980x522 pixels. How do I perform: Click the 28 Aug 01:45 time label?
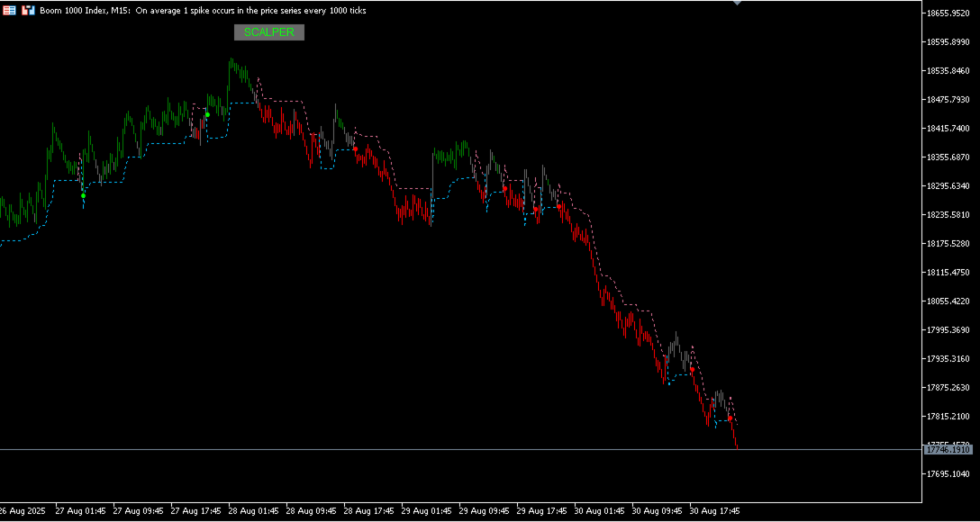253,510
